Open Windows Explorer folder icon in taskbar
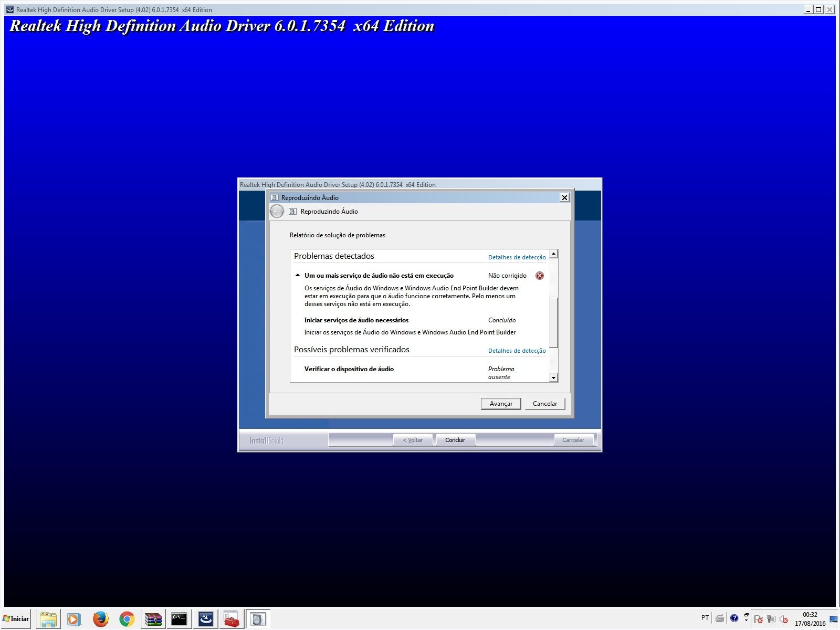840x630 pixels. 48,619
